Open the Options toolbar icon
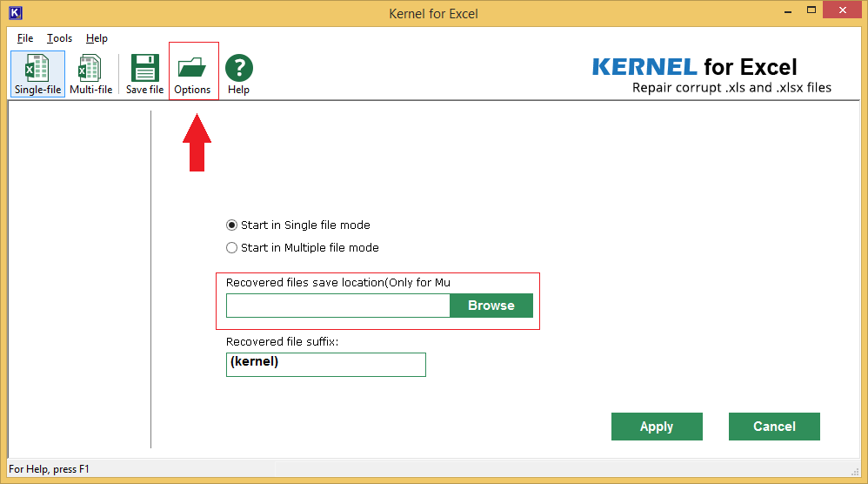The image size is (868, 484). point(192,74)
